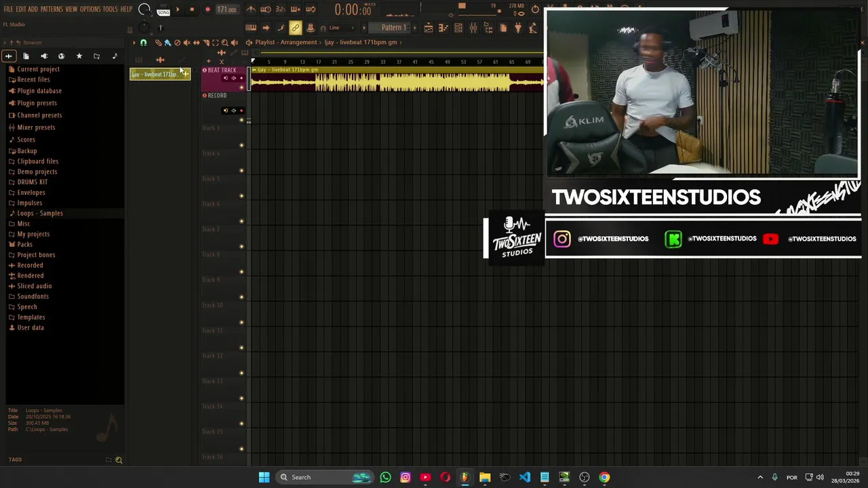Toggle the 3-2-1 countdown before recording
This screenshot has height=488, width=868.
pyautogui.click(x=280, y=9)
